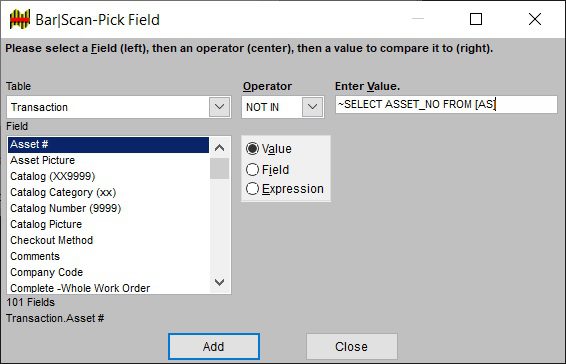Image resolution: width=566 pixels, height=364 pixels.
Task: Select Asset Picture in the field list
Action: (x=108, y=160)
